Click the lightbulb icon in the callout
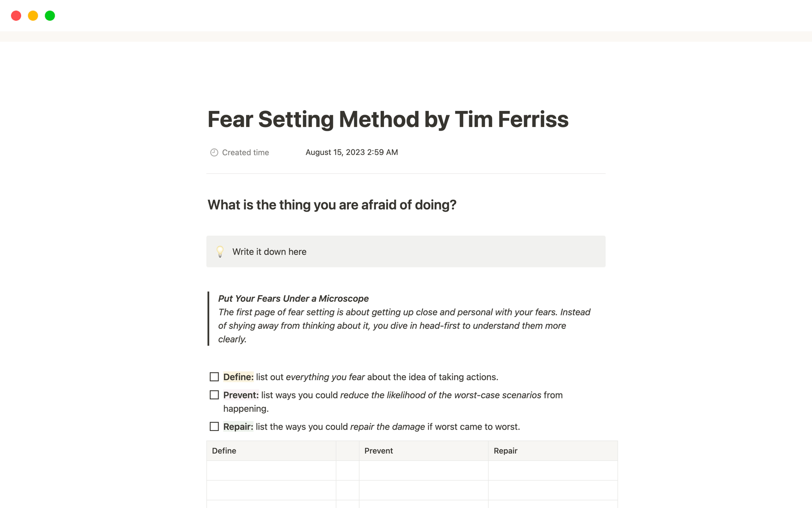Screen dimensions: 812x508 click(x=220, y=251)
